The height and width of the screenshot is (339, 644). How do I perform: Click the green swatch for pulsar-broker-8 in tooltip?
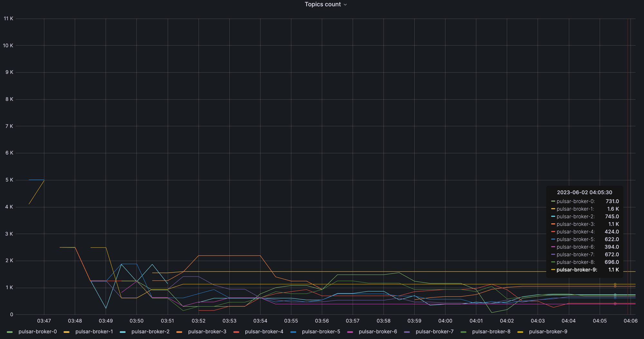click(553, 262)
